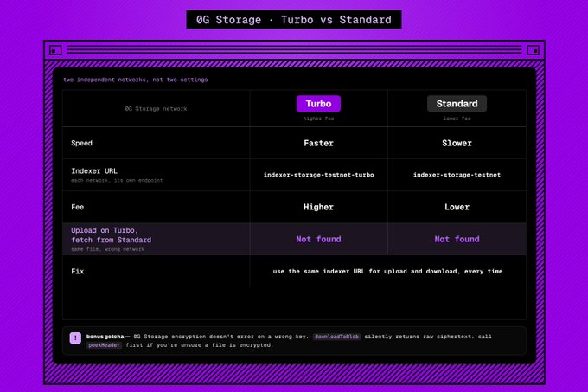Click the 'peekHeader' code chip
The width and height of the screenshot is (588, 392).
click(x=105, y=345)
